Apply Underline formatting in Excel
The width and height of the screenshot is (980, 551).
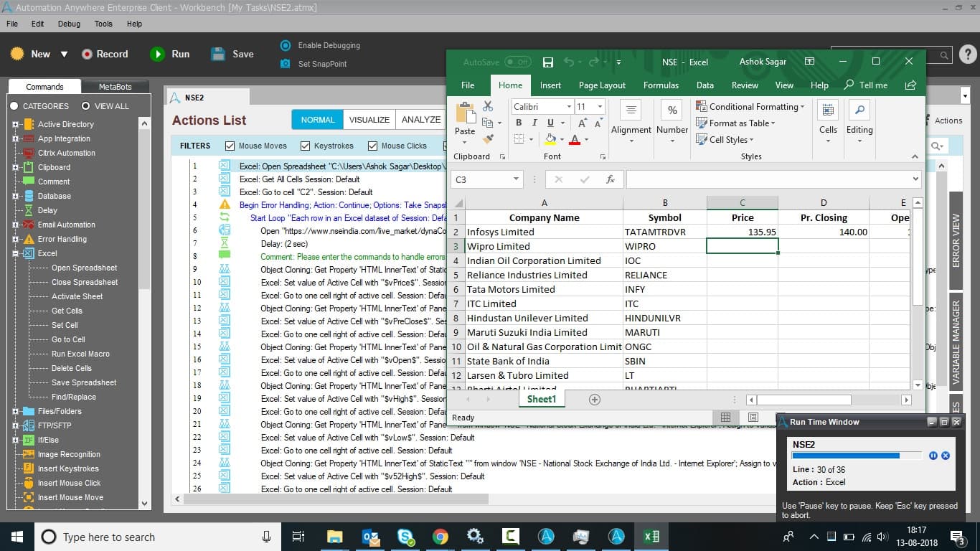(x=550, y=123)
